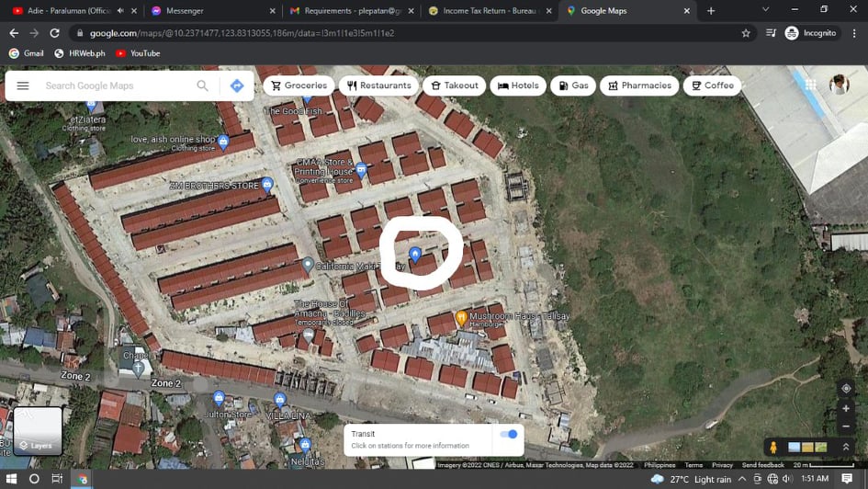Click the Search Google Maps field

click(115, 85)
